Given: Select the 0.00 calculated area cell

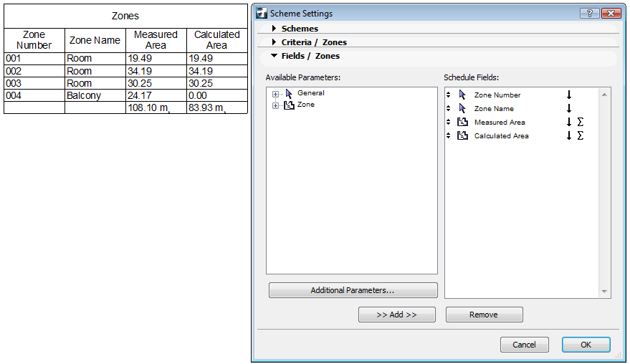Looking at the screenshot, I should (x=217, y=95).
